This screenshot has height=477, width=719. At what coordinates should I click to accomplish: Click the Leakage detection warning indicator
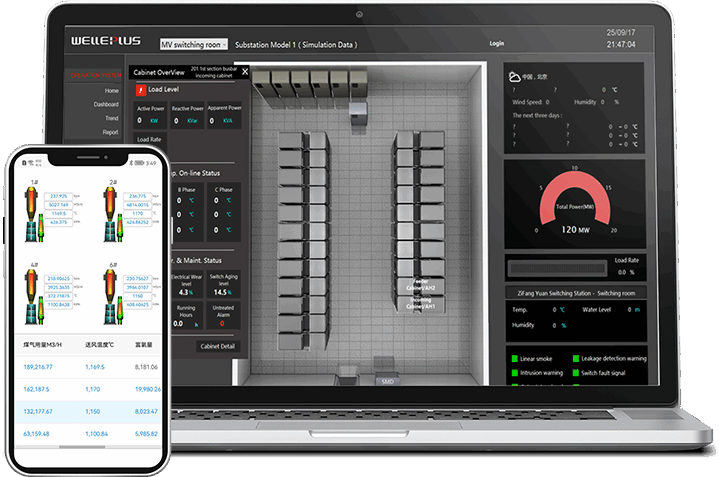[576, 358]
